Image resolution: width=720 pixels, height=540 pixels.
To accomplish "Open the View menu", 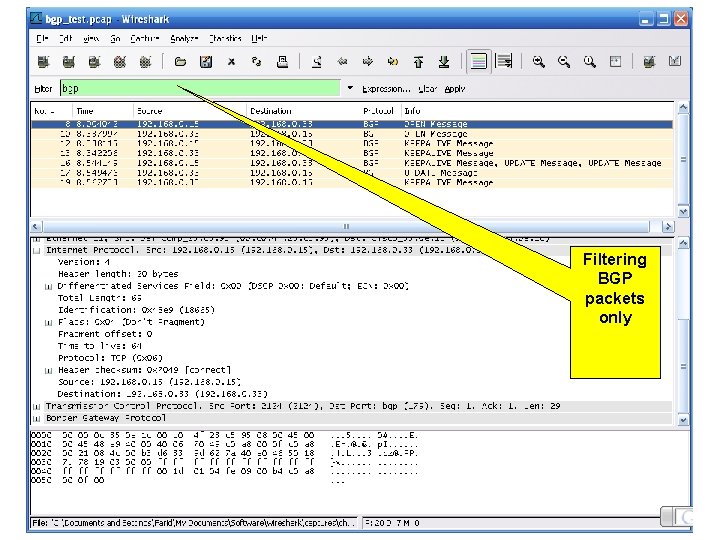I will tap(91, 39).
